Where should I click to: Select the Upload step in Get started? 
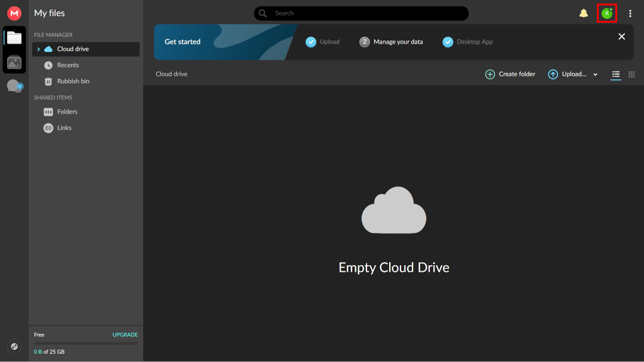322,42
